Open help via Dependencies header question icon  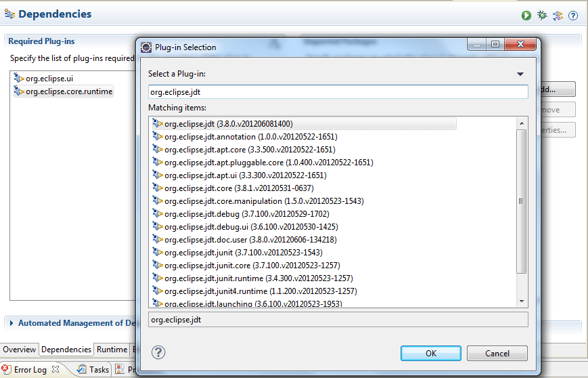[573, 16]
